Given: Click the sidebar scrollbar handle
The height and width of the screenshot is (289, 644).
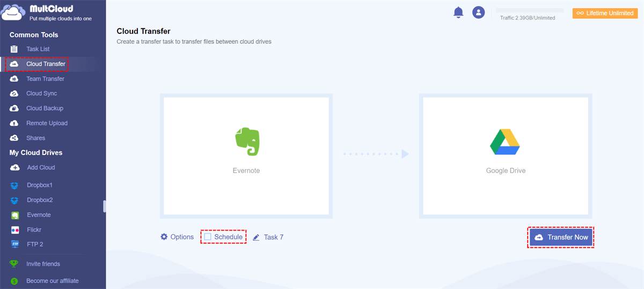Looking at the screenshot, I should (x=105, y=206).
